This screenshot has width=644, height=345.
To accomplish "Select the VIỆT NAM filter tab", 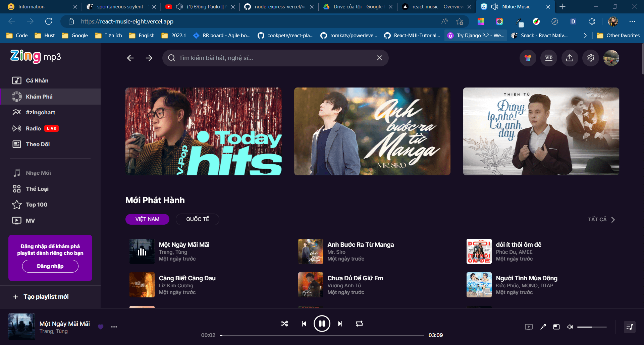I will point(147,219).
